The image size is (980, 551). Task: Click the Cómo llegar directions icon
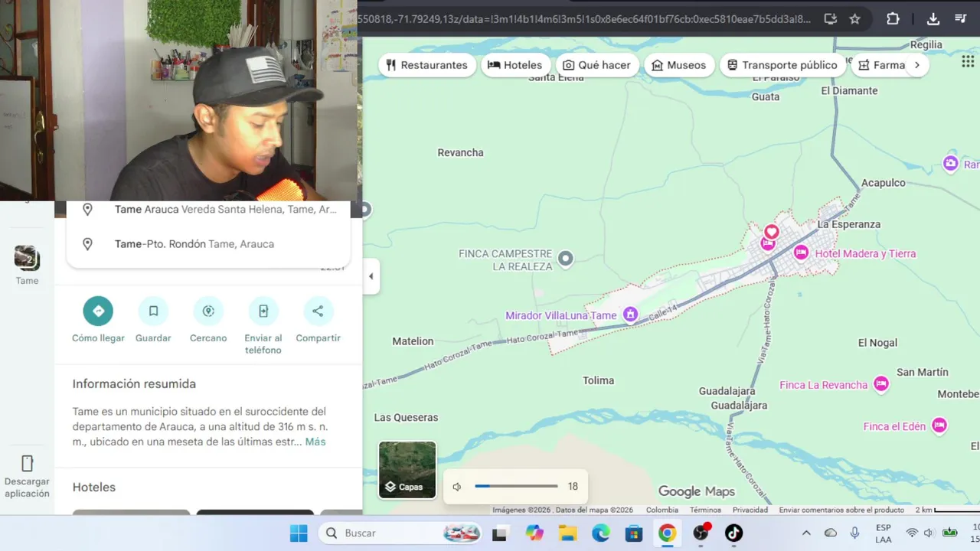tap(98, 311)
